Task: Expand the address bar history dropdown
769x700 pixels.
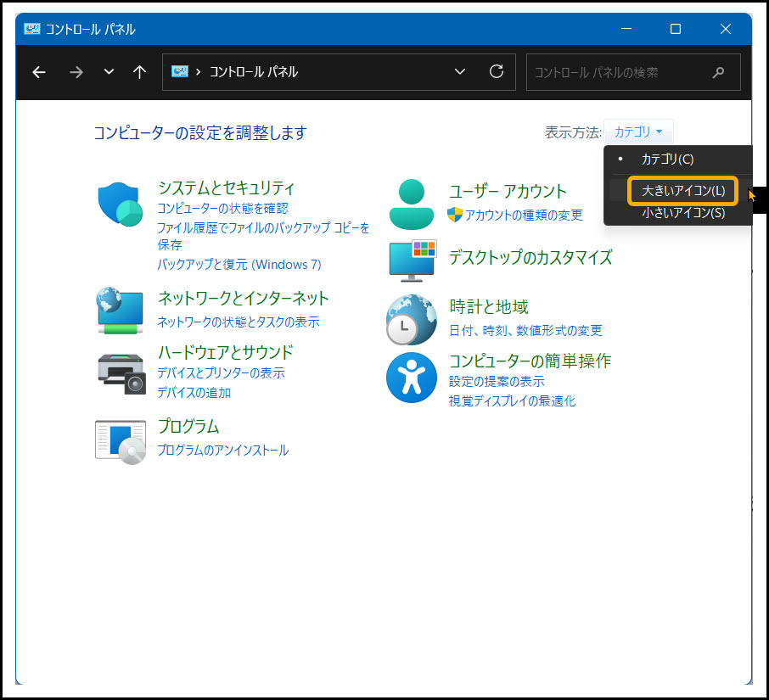Action: point(459,71)
